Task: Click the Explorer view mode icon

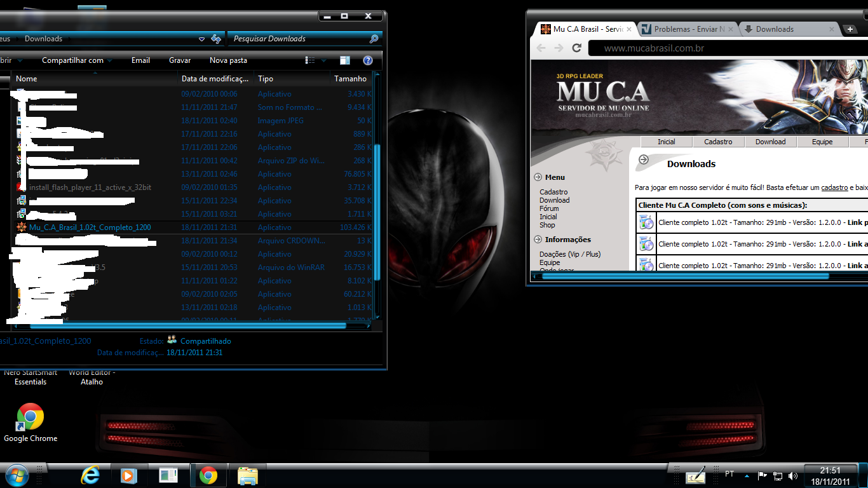Action: (x=310, y=60)
